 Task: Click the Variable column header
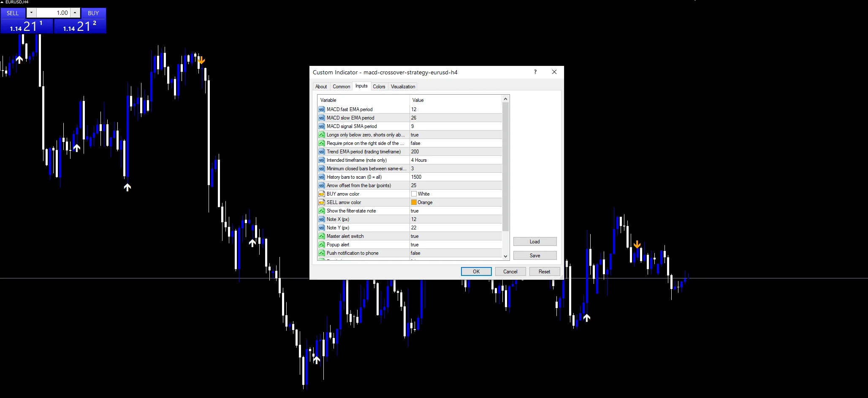(363, 100)
